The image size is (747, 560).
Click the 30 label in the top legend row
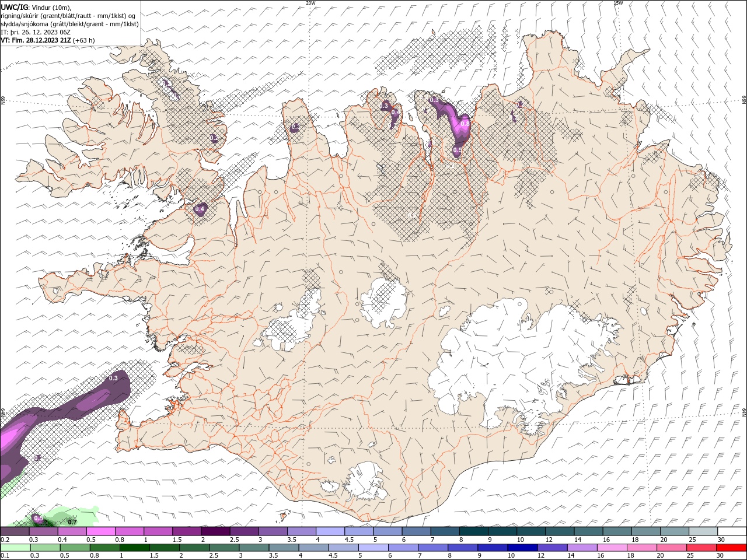721,540
